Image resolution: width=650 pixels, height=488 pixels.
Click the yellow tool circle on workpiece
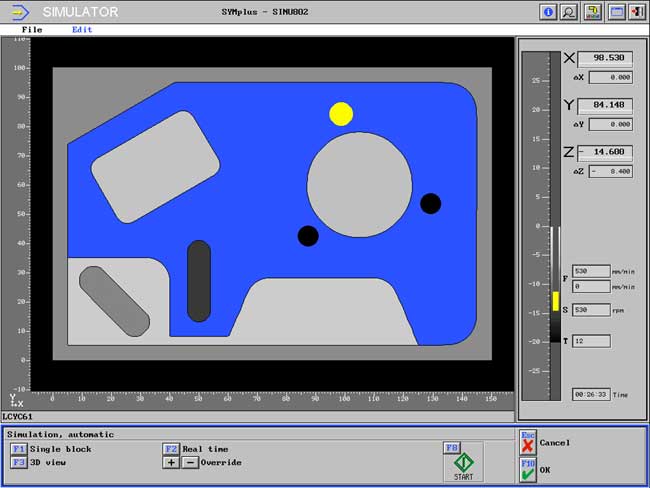click(x=341, y=114)
